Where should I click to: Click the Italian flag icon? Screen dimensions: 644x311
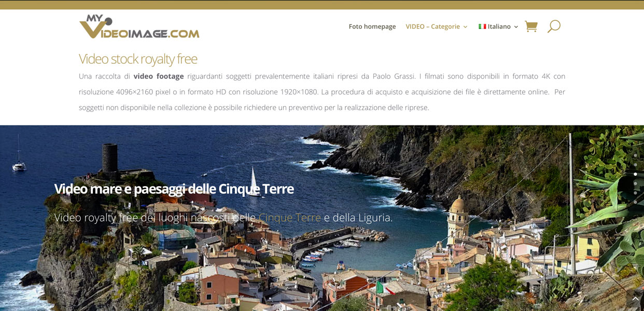pos(482,26)
